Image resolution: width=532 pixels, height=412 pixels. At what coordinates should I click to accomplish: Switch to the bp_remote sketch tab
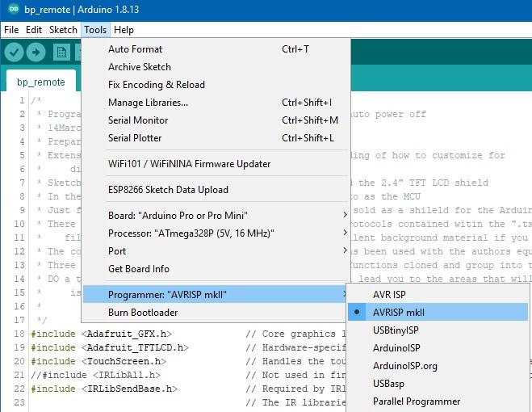coord(40,82)
